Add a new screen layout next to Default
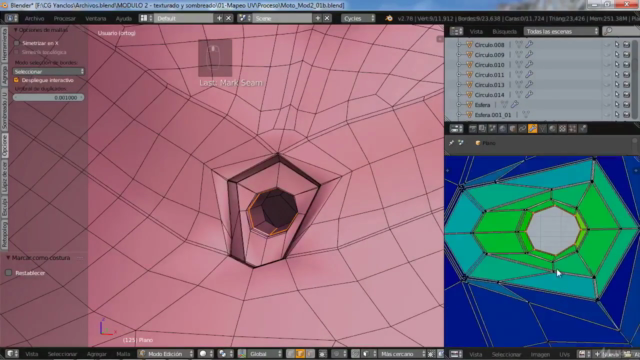This screenshot has height=360, width=640. coord(219,18)
